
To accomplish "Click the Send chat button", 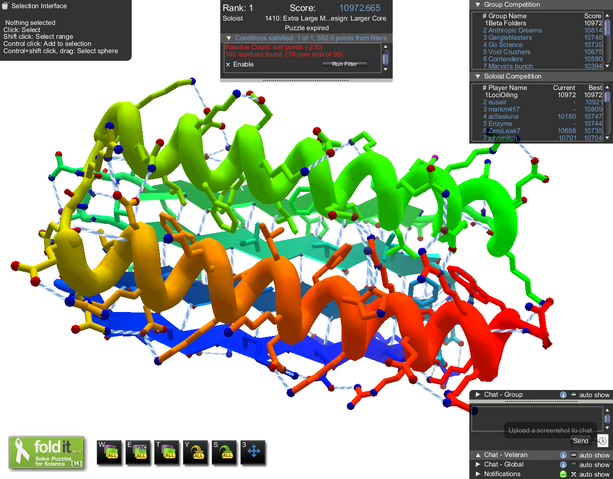I will 580,441.
